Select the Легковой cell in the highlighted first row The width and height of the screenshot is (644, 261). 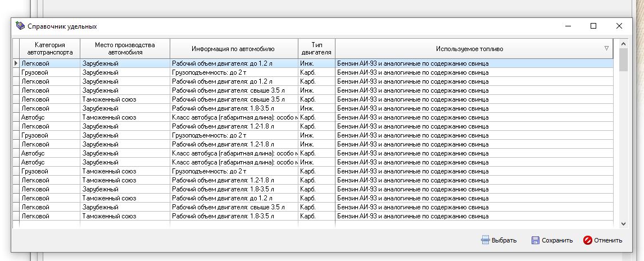[x=49, y=63]
